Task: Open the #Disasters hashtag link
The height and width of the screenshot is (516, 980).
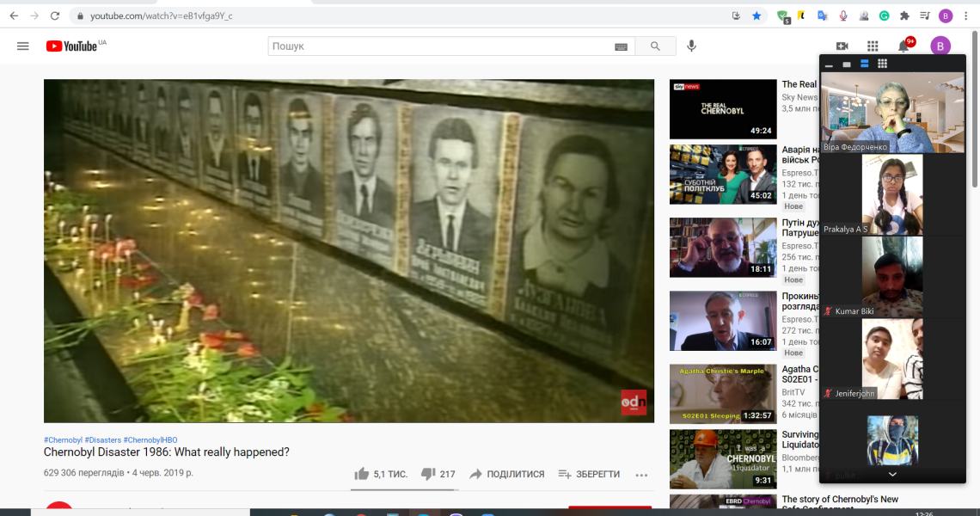Action: 103,440
